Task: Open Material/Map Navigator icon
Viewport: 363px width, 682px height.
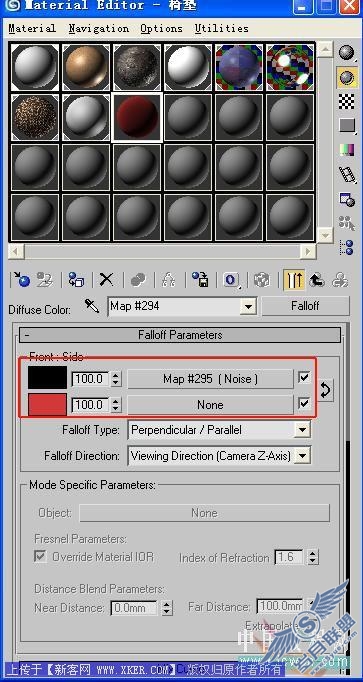Action: point(346,247)
